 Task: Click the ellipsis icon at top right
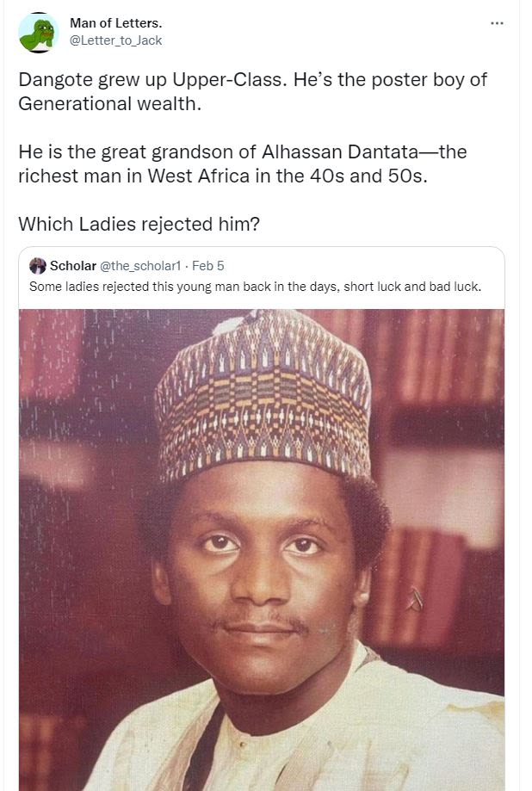click(498, 23)
